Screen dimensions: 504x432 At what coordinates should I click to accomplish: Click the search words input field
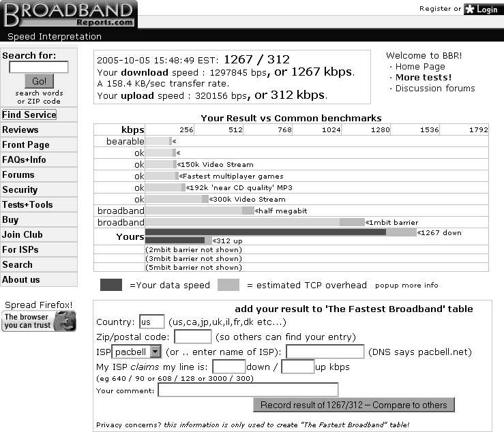39,67
